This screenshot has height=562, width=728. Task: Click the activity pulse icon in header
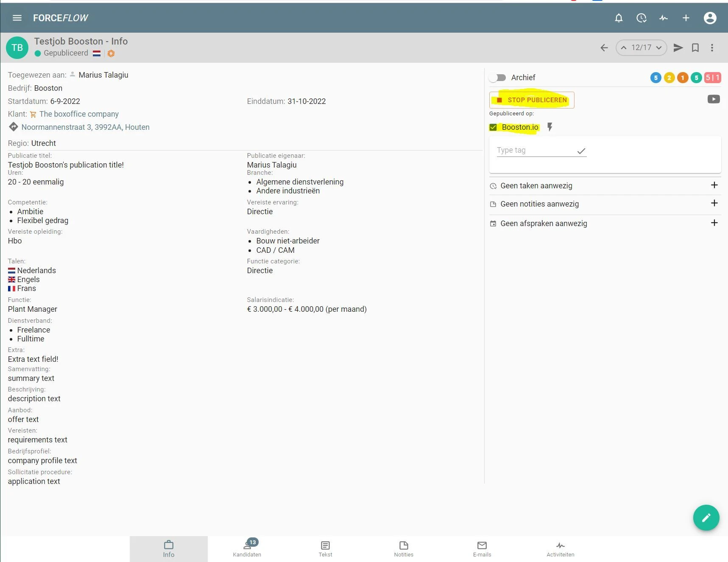[664, 18]
